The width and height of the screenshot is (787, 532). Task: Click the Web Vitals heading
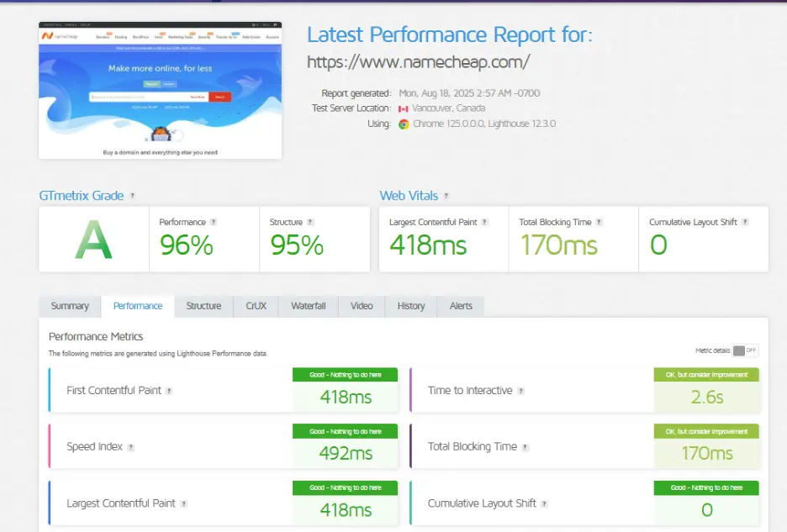(x=409, y=196)
